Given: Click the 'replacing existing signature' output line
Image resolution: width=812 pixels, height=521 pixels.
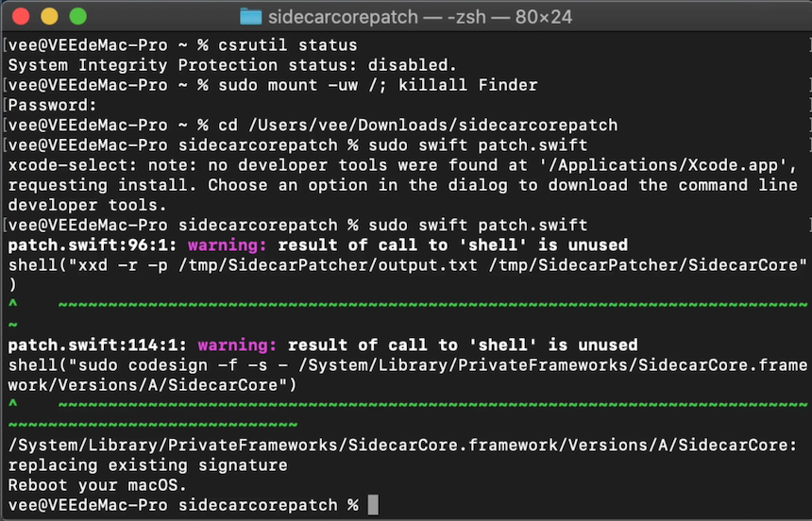Looking at the screenshot, I should click(x=147, y=465).
